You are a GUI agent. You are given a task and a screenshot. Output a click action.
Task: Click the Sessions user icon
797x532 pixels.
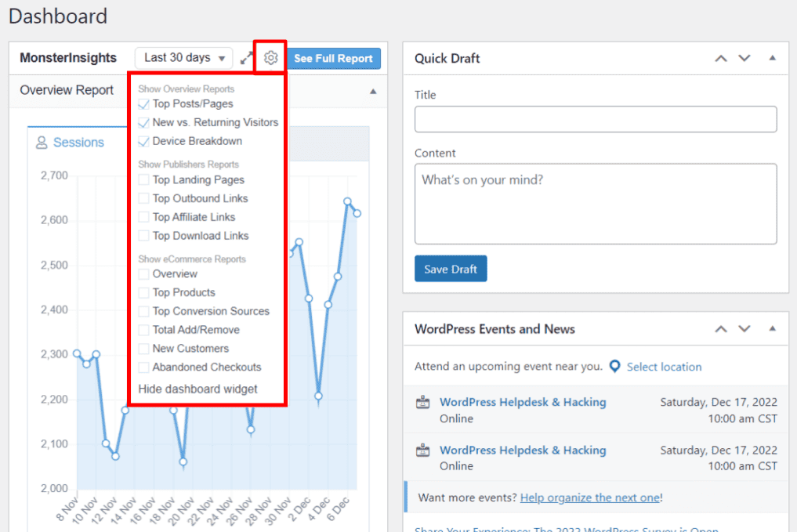click(x=42, y=143)
